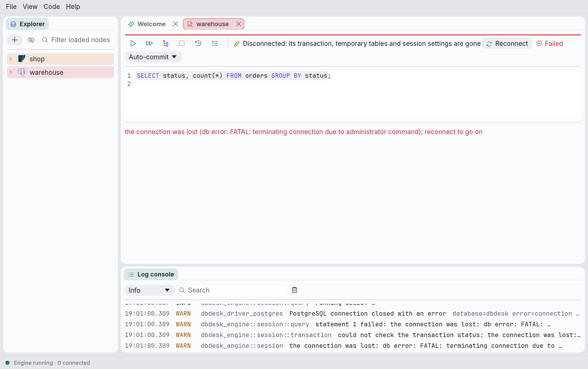Close the Welcome tab
588x369 pixels.
point(176,24)
